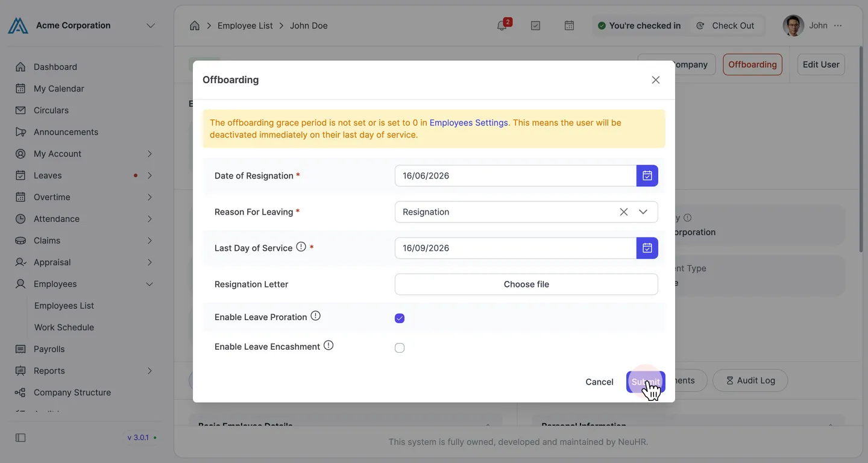The width and height of the screenshot is (868, 463).
Task: Click the Acme Corporation logo
Action: pyautogui.click(x=18, y=25)
